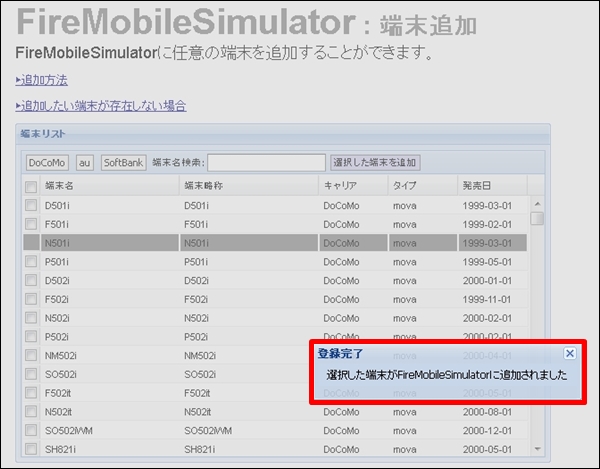Click the date 2000-08-01 in N502it row
This screenshot has height=469, width=600.
(487, 412)
